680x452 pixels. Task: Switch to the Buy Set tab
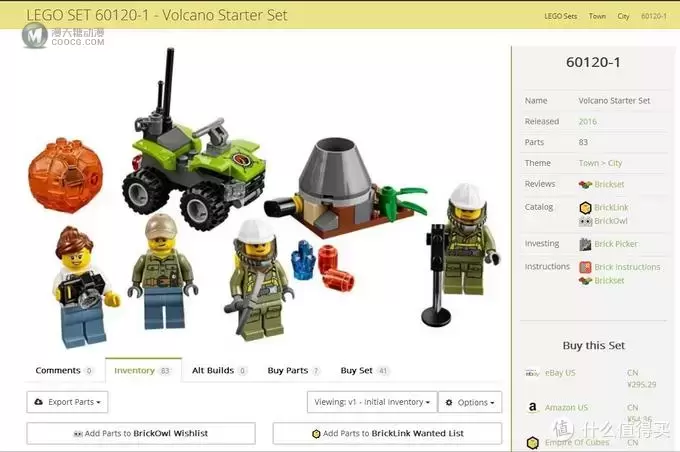pos(364,371)
